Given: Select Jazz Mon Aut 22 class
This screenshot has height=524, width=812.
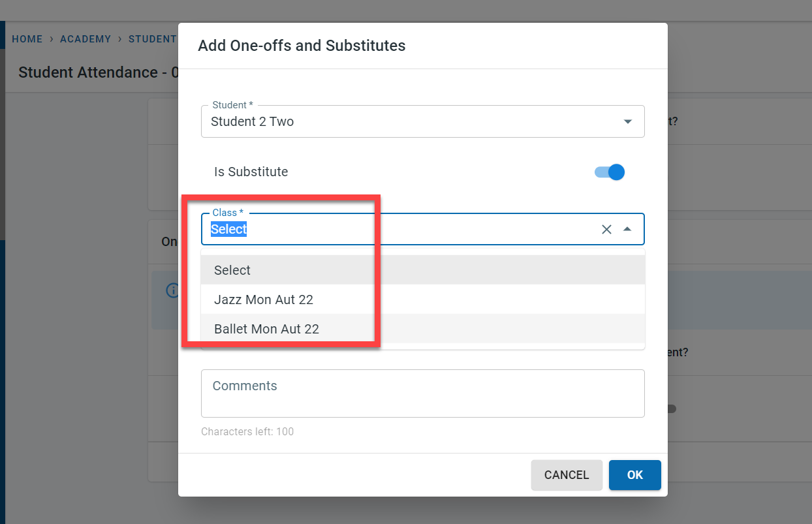Looking at the screenshot, I should click(x=264, y=300).
